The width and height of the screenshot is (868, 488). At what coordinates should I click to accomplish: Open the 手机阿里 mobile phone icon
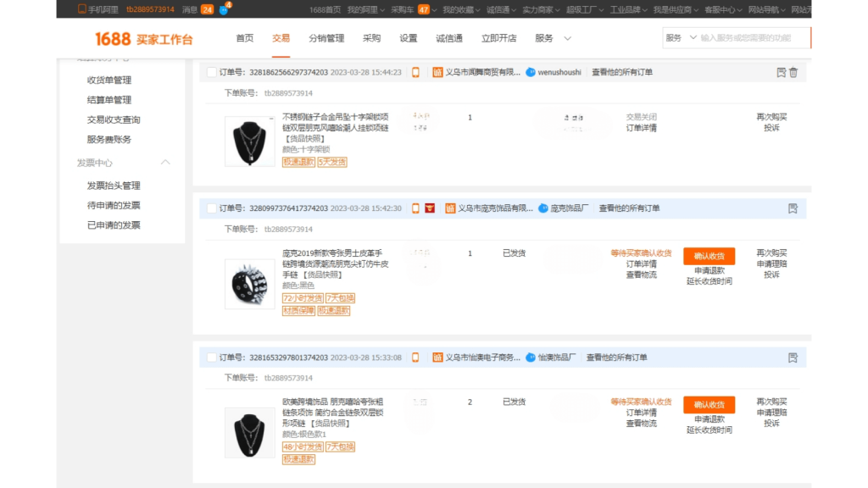coord(81,9)
